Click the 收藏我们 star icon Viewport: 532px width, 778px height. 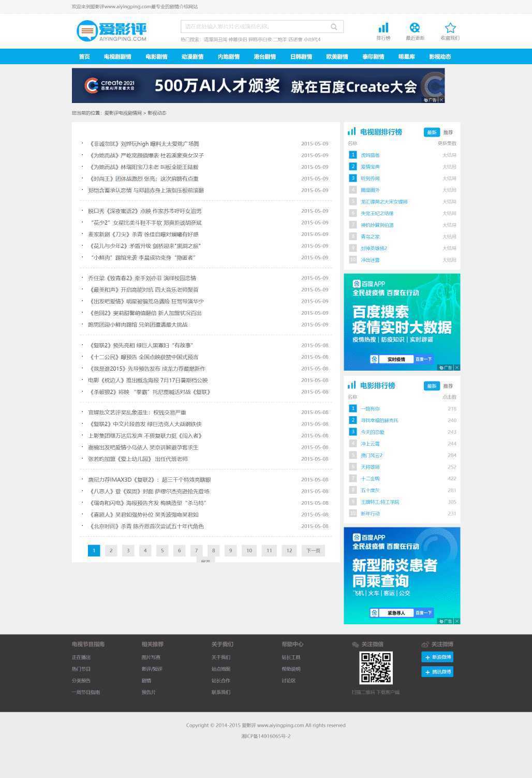[x=450, y=28]
